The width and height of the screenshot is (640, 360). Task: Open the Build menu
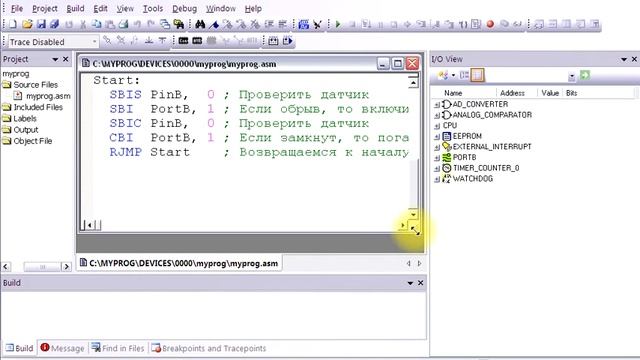pyautogui.click(x=76, y=8)
